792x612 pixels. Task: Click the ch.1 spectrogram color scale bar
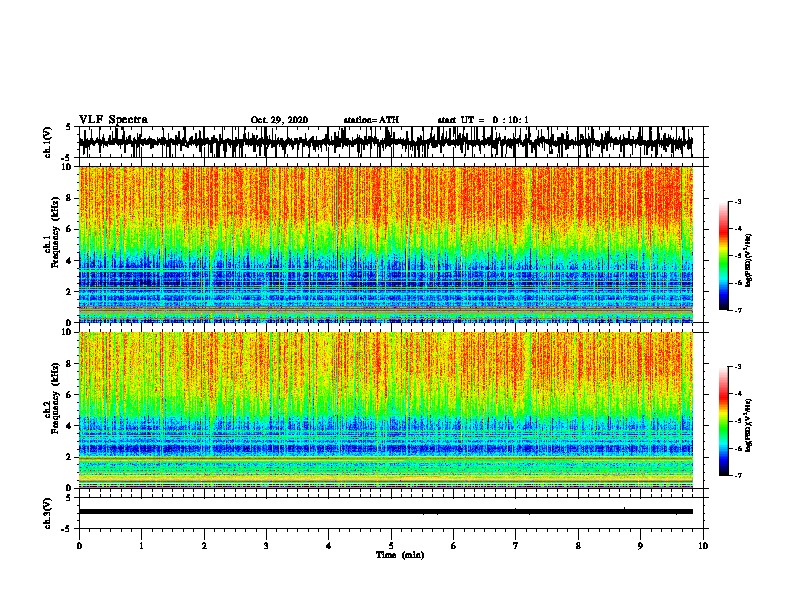724,256
